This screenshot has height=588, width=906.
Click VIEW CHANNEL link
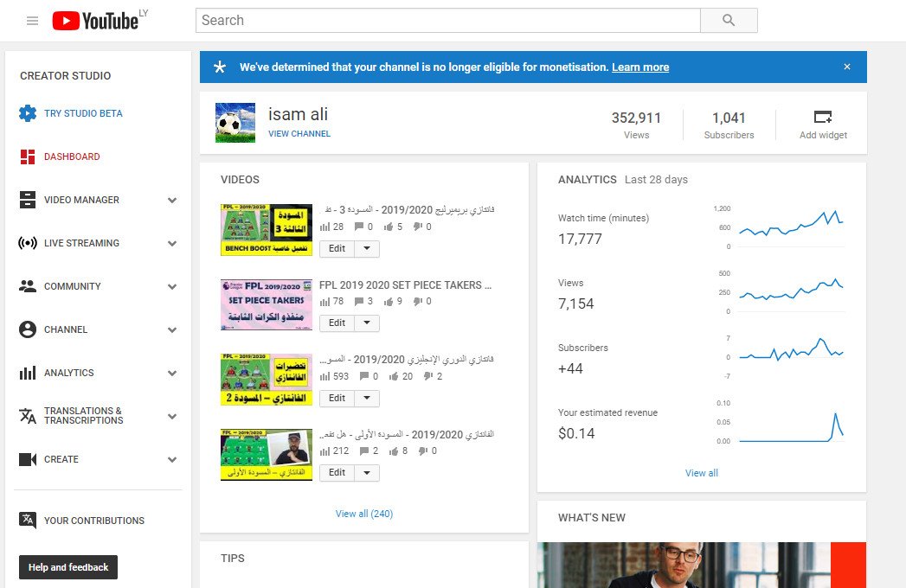point(299,133)
